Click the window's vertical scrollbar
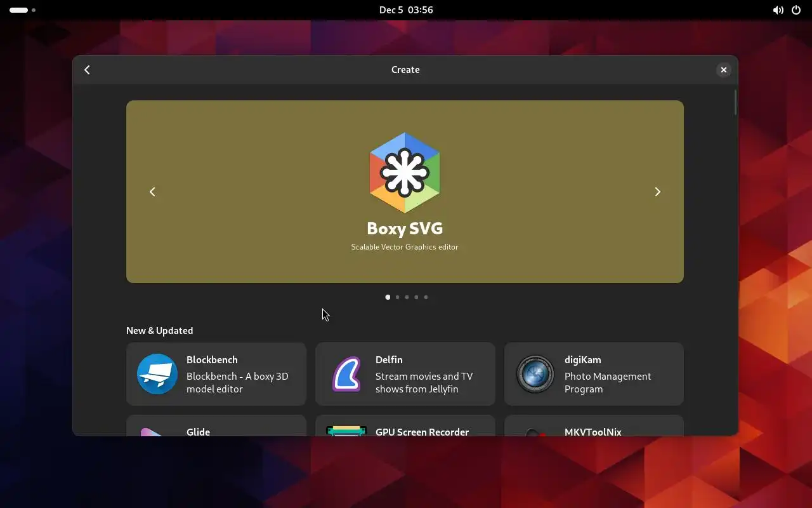 click(735, 103)
